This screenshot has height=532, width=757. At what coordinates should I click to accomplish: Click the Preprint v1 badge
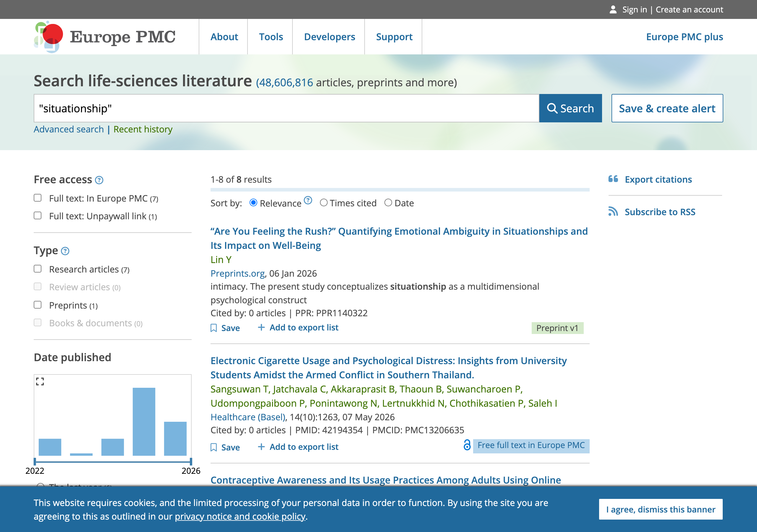(x=557, y=328)
